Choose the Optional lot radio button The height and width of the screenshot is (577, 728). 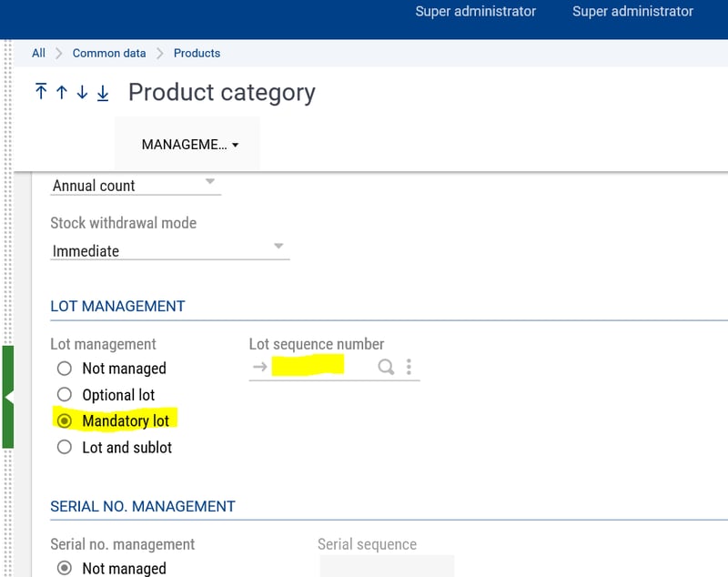coord(64,395)
